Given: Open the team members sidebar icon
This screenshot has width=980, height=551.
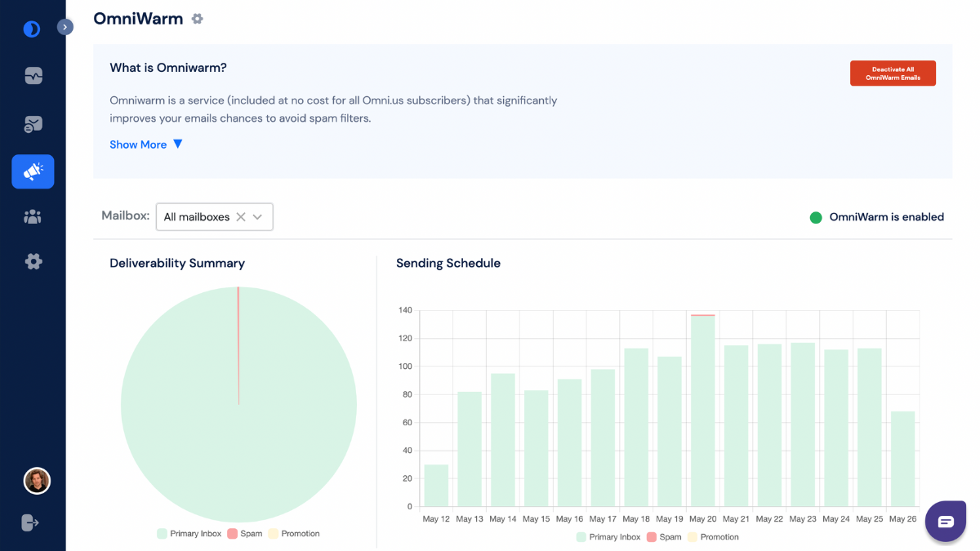Looking at the screenshot, I should [33, 217].
